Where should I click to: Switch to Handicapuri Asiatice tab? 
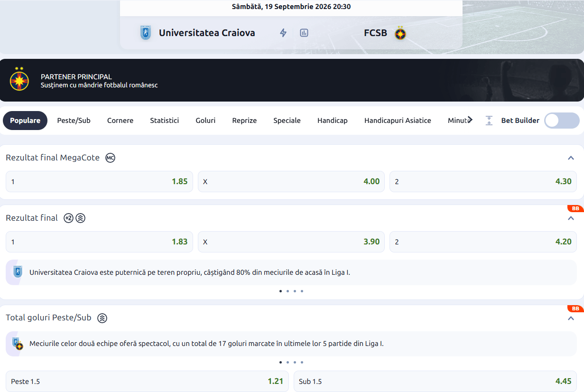tap(398, 121)
